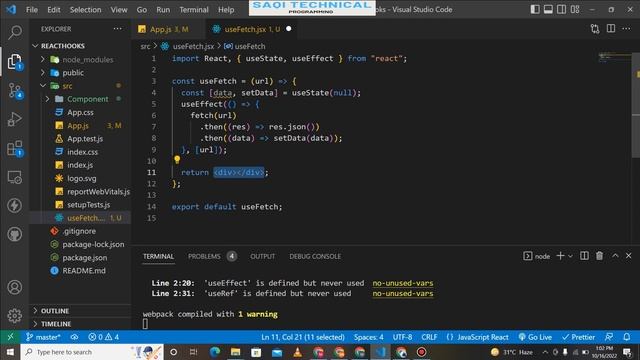The width and height of the screenshot is (640, 360).
Task: Open the Manage gear icon
Action: click(15, 316)
